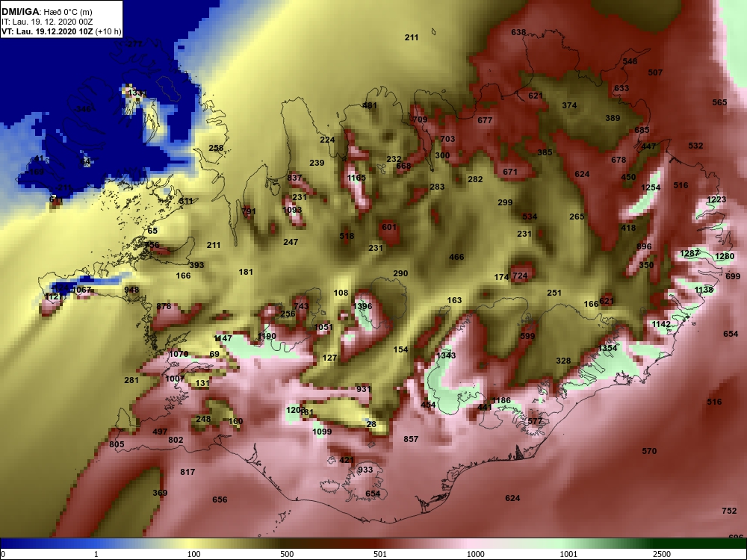The width and height of the screenshot is (747, 560).
Task: Click the map value '709'
Action: pos(420,119)
